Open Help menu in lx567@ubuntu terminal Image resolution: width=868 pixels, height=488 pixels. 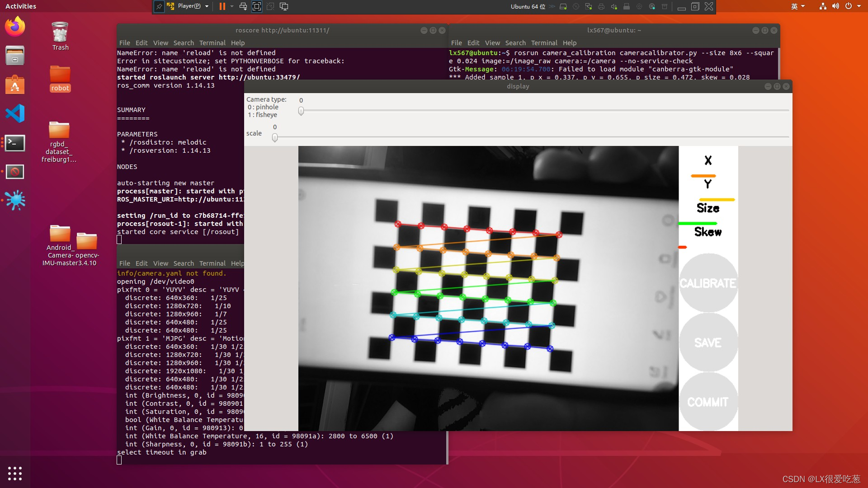pos(570,43)
